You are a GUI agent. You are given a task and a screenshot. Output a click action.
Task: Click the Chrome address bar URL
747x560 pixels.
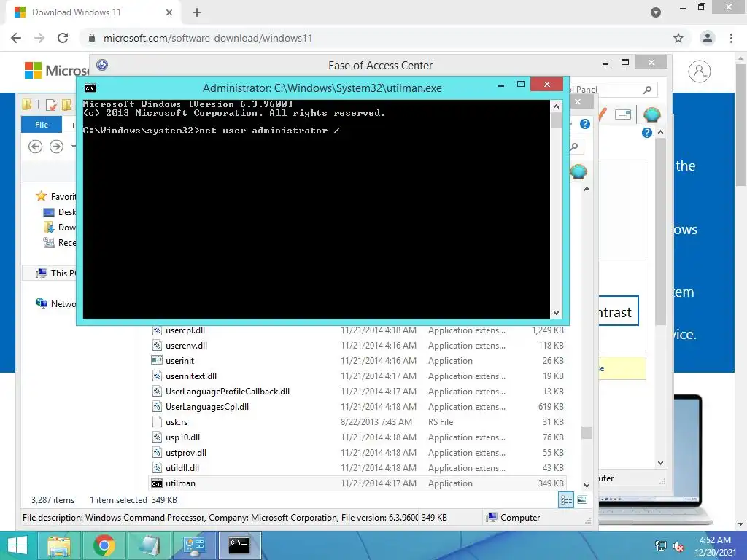tap(208, 38)
